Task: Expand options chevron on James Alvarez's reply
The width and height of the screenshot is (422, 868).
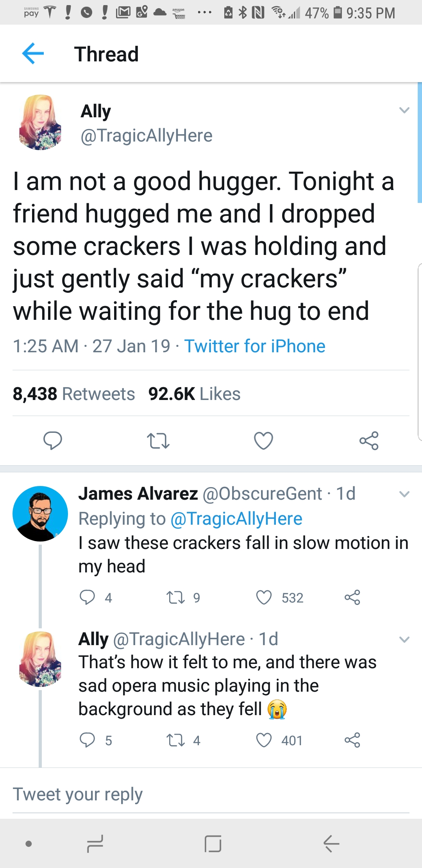Action: (404, 494)
